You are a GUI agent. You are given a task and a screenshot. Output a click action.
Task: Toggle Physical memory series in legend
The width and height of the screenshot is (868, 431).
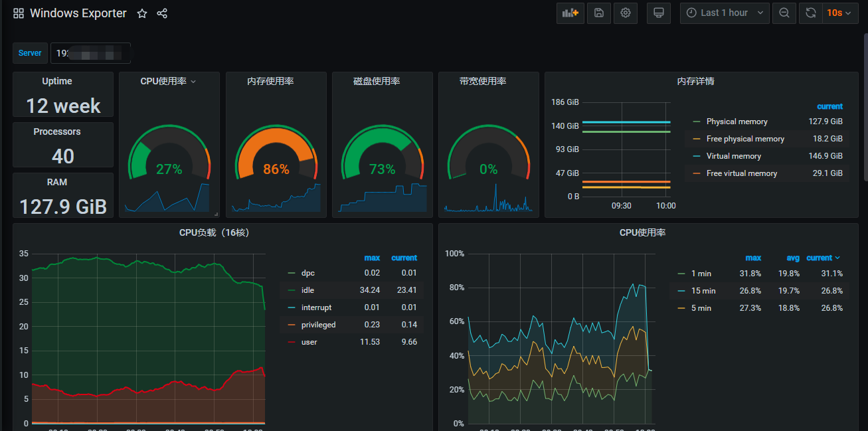[x=737, y=122]
